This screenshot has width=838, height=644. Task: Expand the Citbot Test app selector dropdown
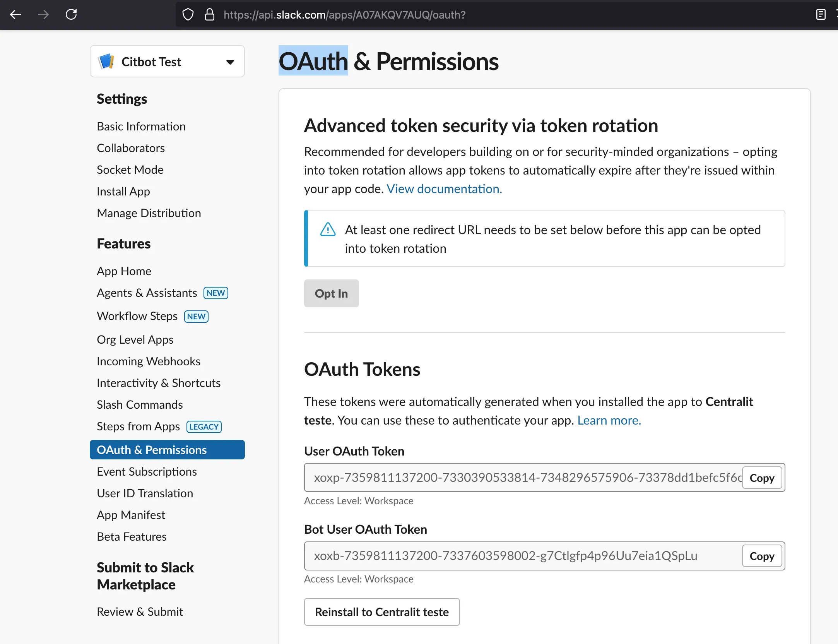167,62
